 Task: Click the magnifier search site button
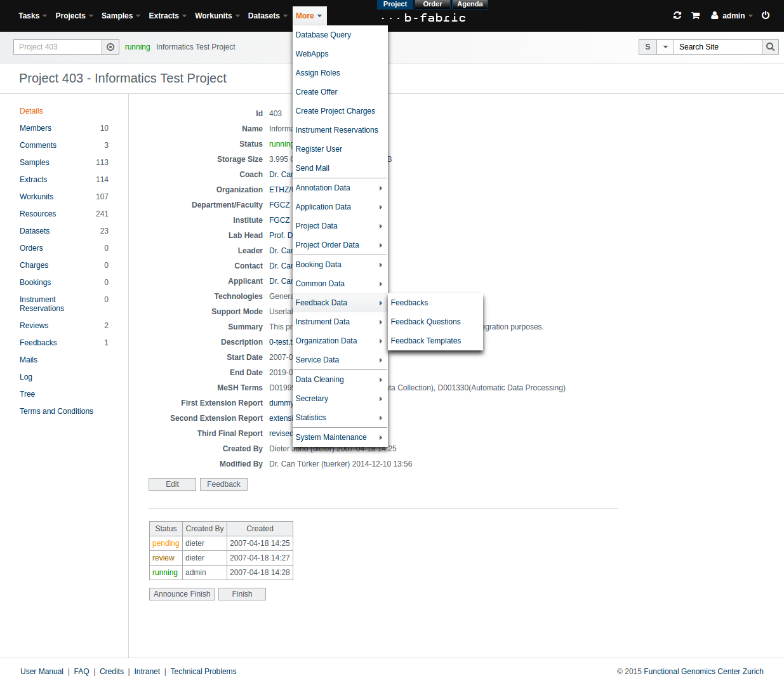tap(770, 47)
